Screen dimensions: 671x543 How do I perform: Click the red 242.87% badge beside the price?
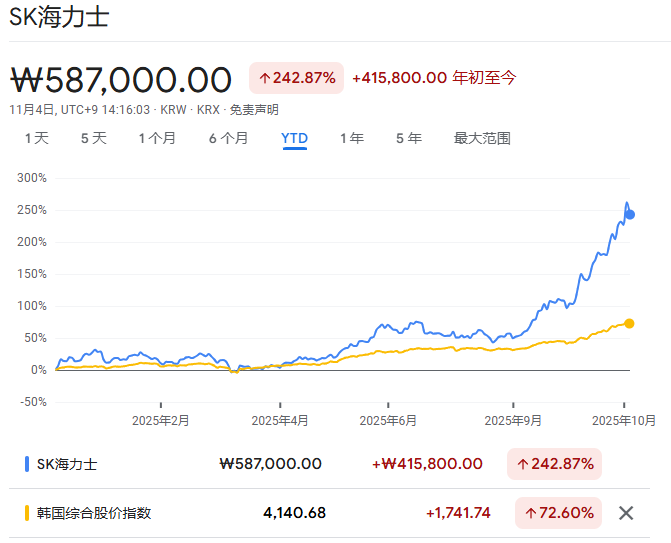296,78
